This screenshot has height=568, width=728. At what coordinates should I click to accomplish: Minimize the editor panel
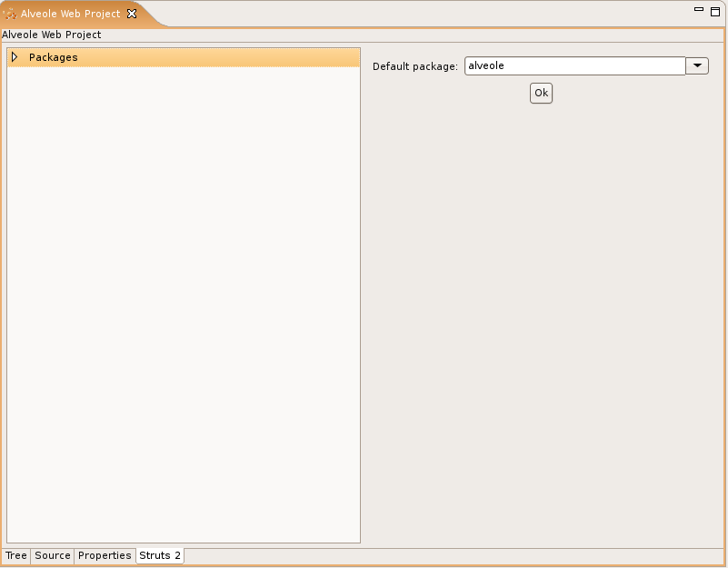point(699,9)
